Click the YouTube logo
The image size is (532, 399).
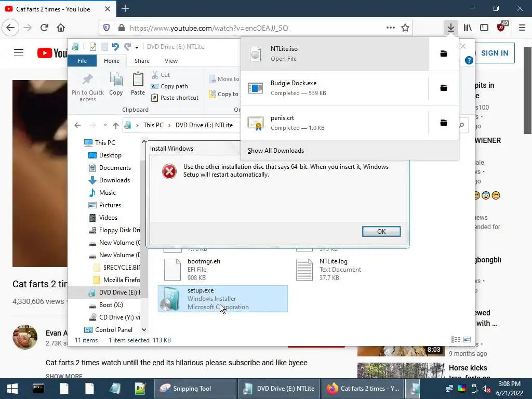click(x=52, y=53)
